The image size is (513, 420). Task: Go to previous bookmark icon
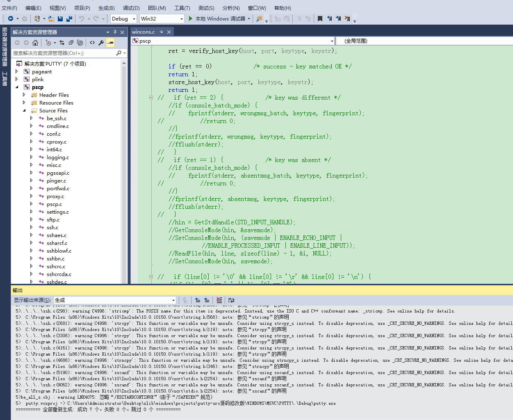click(329, 18)
